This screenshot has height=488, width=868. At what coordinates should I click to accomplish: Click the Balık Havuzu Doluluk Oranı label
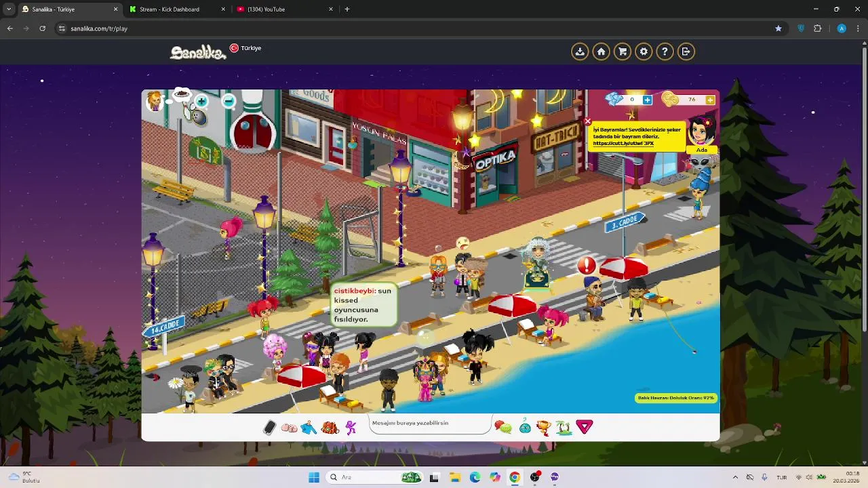[676, 398]
